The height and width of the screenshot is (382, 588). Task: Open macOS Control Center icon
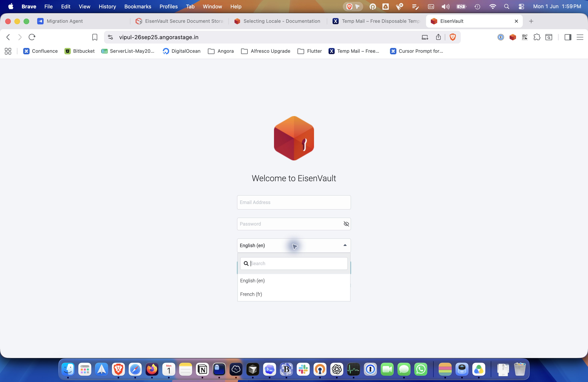point(521,6)
